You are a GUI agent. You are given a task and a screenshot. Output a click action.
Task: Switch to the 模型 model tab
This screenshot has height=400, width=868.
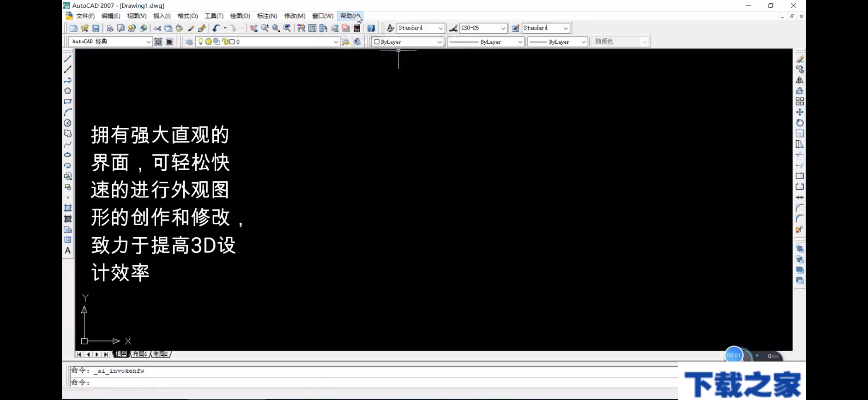click(x=121, y=354)
